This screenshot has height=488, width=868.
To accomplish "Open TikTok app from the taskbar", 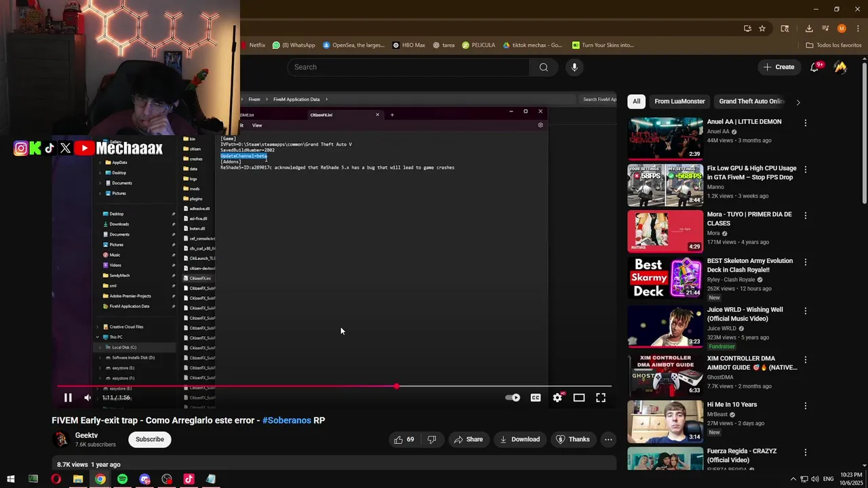I will 189,479.
